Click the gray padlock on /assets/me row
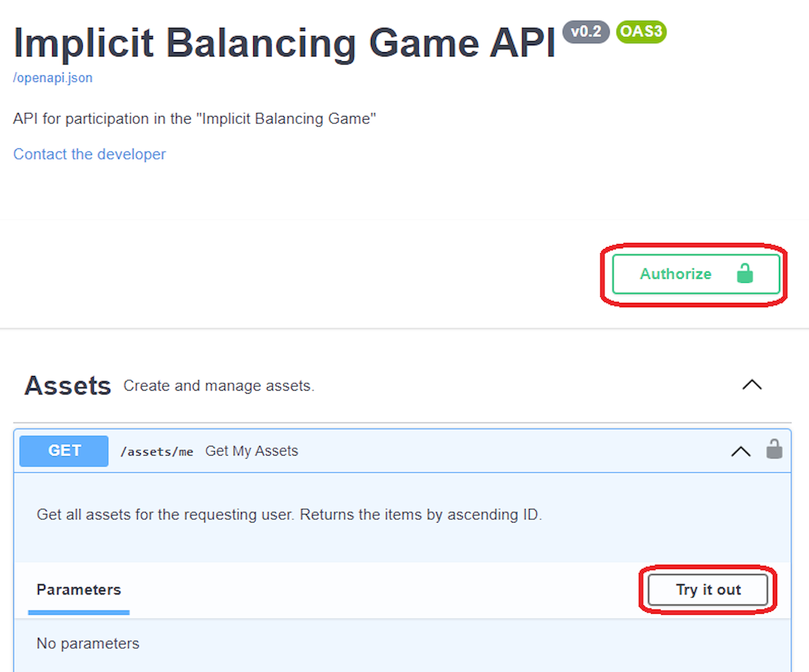 pos(774,449)
